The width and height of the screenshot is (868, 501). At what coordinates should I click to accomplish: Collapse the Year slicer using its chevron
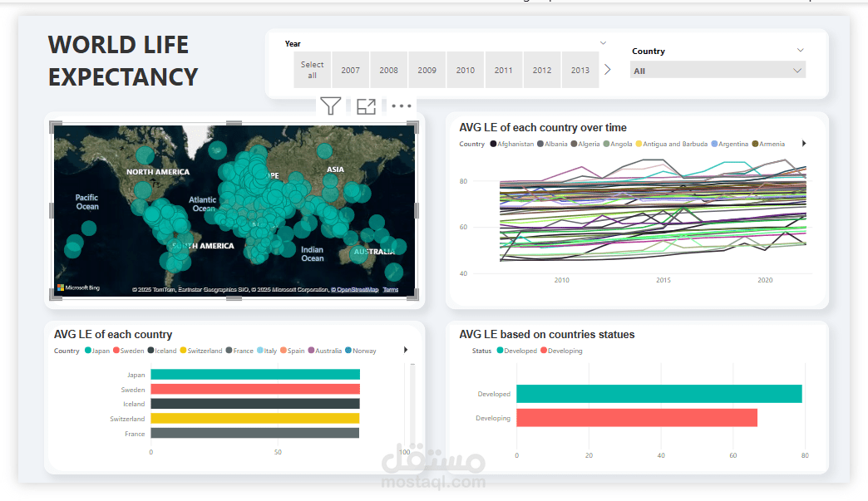tap(603, 42)
